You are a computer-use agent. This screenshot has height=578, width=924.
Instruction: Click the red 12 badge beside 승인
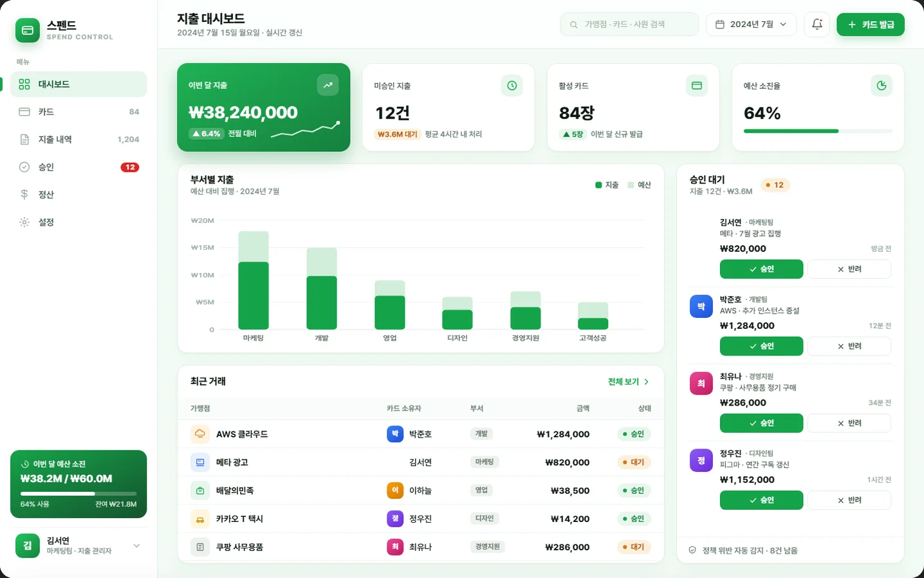coord(130,167)
